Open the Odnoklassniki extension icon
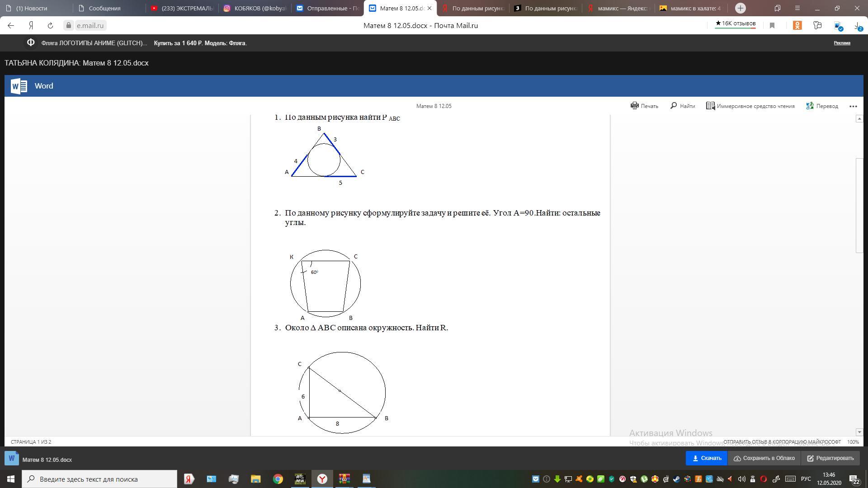 pos(797,26)
